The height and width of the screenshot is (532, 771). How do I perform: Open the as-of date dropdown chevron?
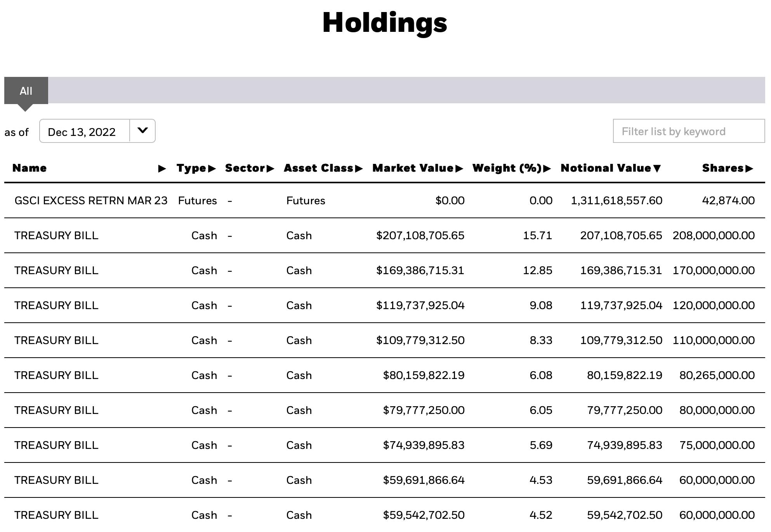tap(142, 131)
